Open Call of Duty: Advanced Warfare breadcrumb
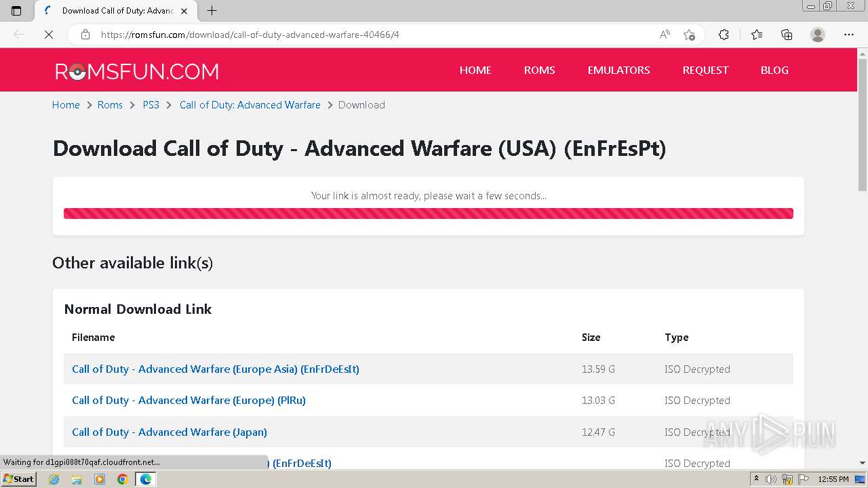This screenshot has height=488, width=868. (x=250, y=105)
